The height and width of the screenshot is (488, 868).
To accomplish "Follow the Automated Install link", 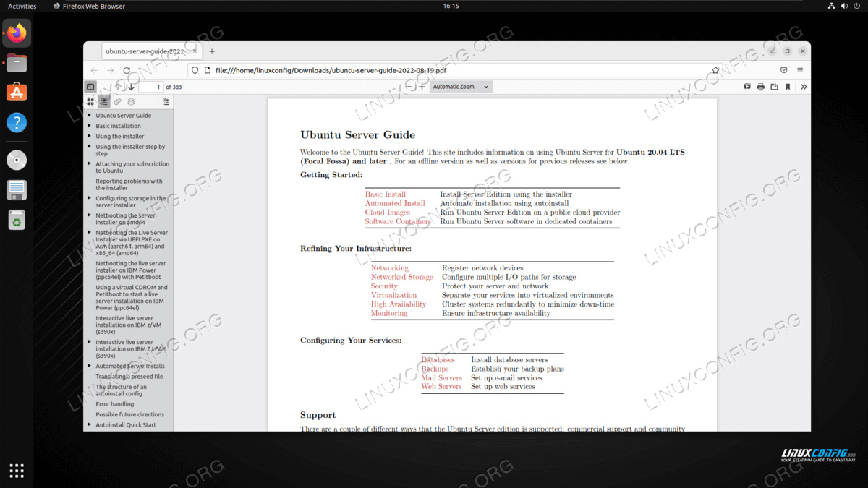I will (x=395, y=204).
